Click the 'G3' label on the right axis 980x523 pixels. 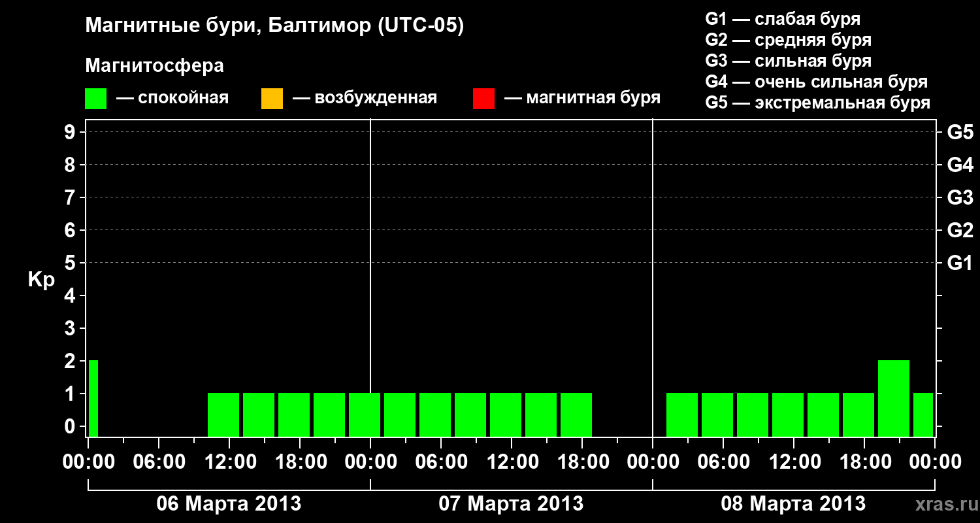coord(960,197)
